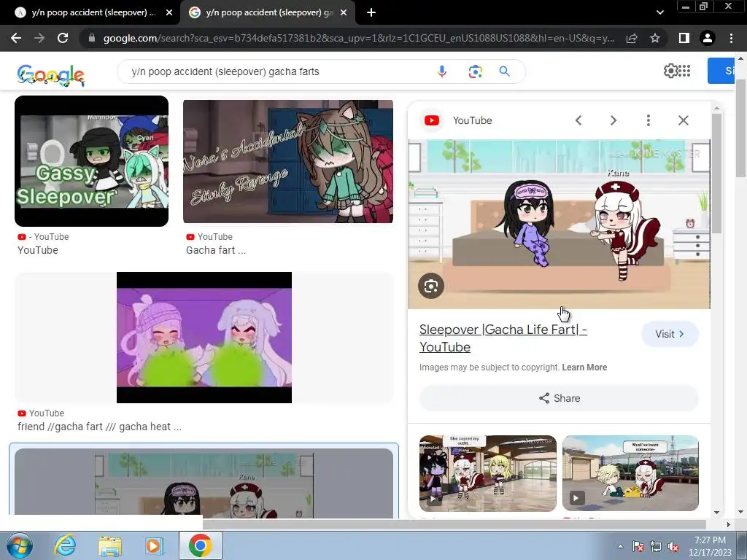Click the Share button
Screen dimensions: 747x560
click(560, 398)
